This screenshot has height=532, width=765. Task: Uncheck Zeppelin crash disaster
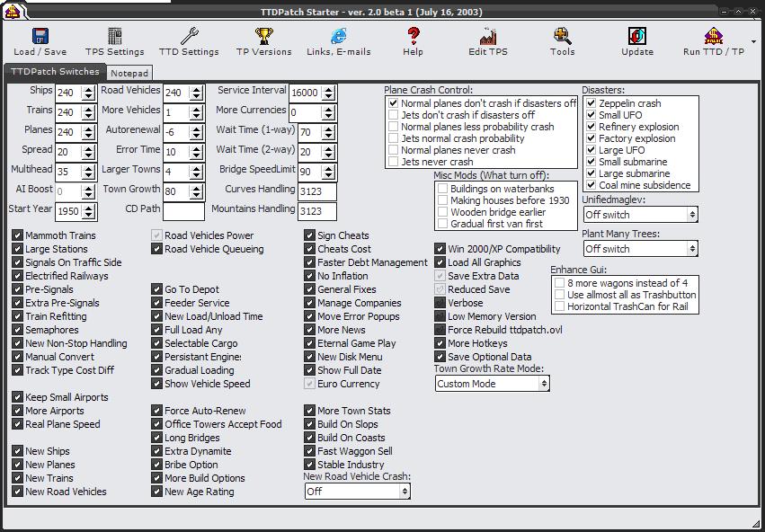[591, 103]
